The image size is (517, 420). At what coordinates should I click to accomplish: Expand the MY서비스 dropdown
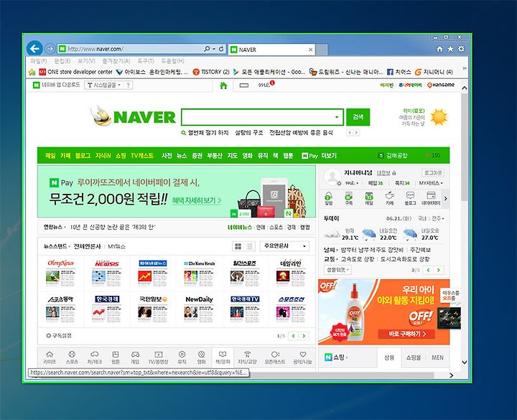[x=431, y=183]
